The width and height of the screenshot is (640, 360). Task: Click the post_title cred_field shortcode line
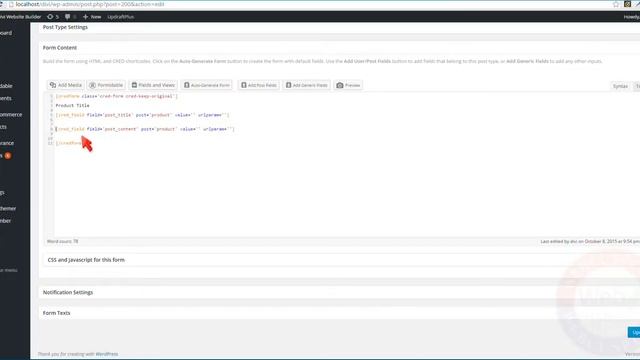click(142, 115)
